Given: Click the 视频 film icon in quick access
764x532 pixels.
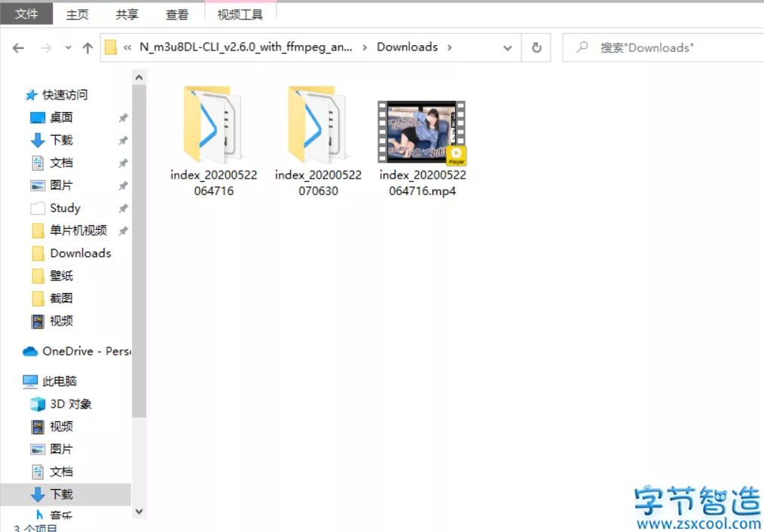Looking at the screenshot, I should (x=38, y=321).
